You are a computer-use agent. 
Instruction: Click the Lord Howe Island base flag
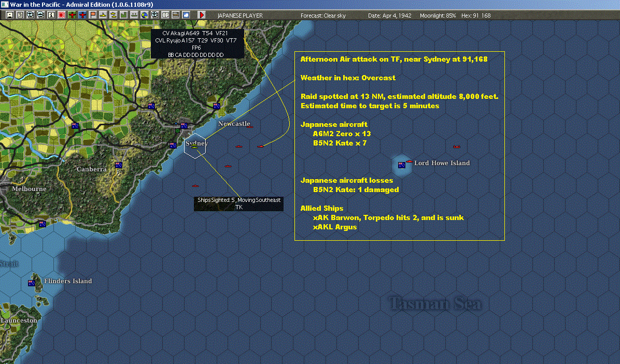[402, 165]
